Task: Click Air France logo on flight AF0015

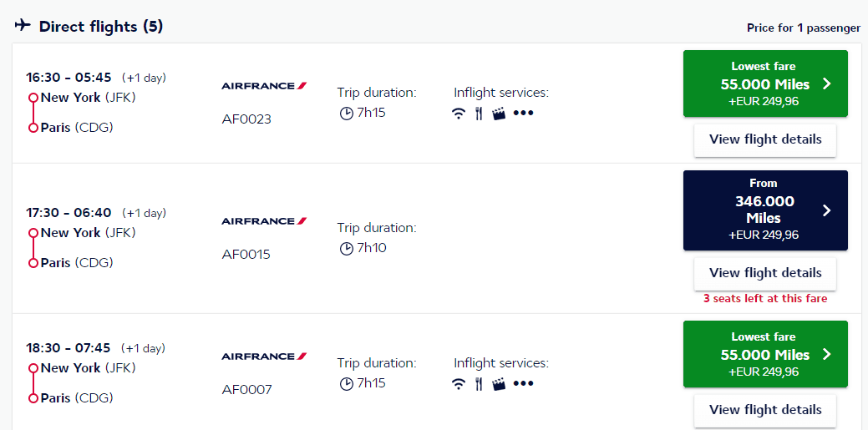Action: coord(264,221)
